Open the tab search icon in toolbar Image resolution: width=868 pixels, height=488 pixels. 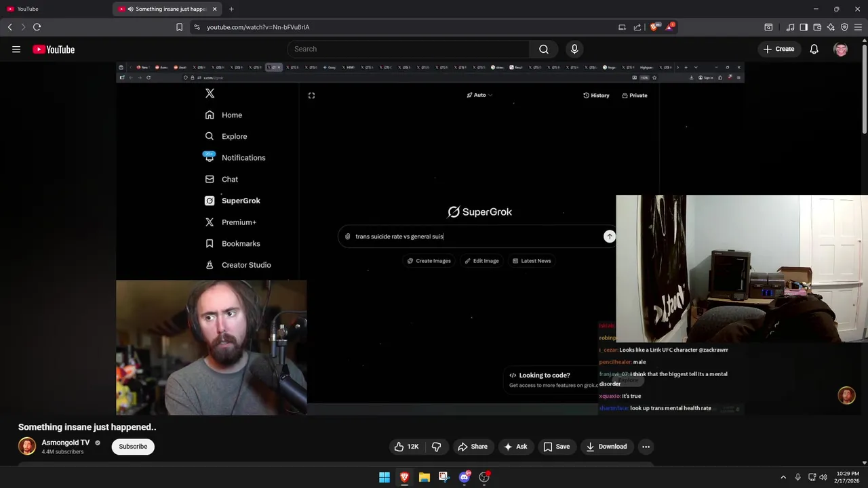click(x=768, y=27)
